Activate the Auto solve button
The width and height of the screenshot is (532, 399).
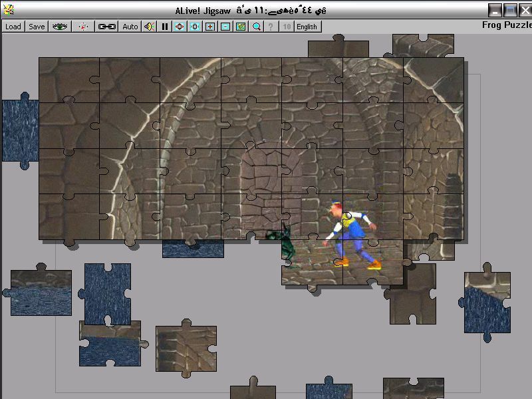(130, 27)
